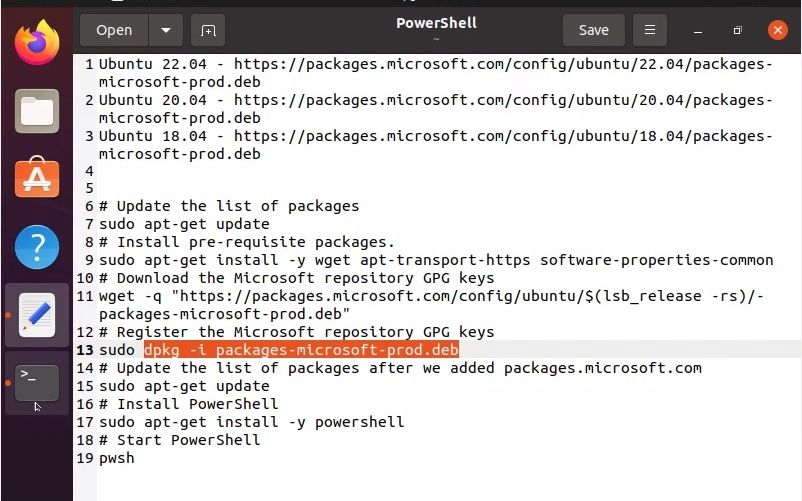Click the highlighted dpkg command text
The image size is (802, 501).
tap(300, 350)
